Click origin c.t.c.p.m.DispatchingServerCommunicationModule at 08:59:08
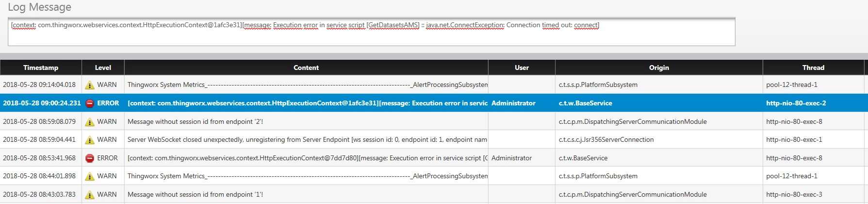The image size is (868, 204). [633, 121]
